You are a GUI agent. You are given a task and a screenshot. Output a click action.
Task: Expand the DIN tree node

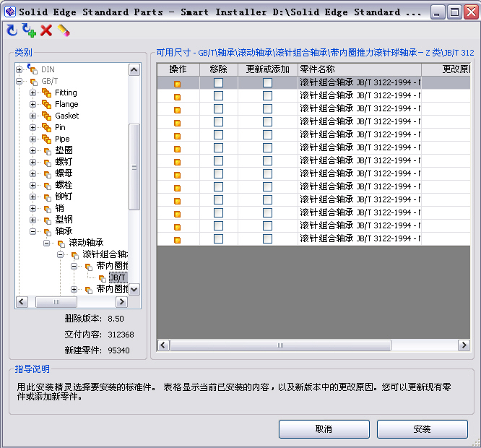(x=19, y=69)
